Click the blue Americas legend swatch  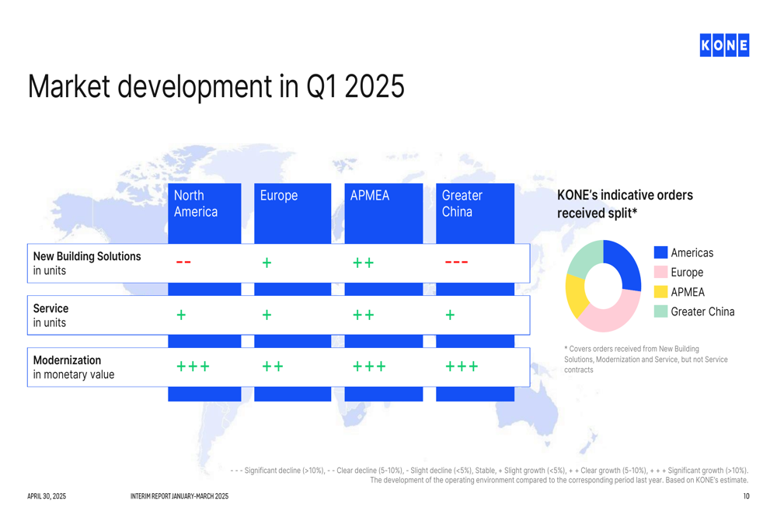click(660, 252)
